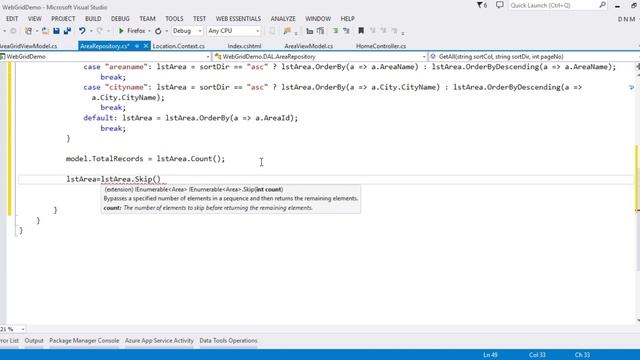Image resolution: width=640 pixels, height=360 pixels.
Task: Open the Output panel tab
Action: pyautogui.click(x=34, y=340)
